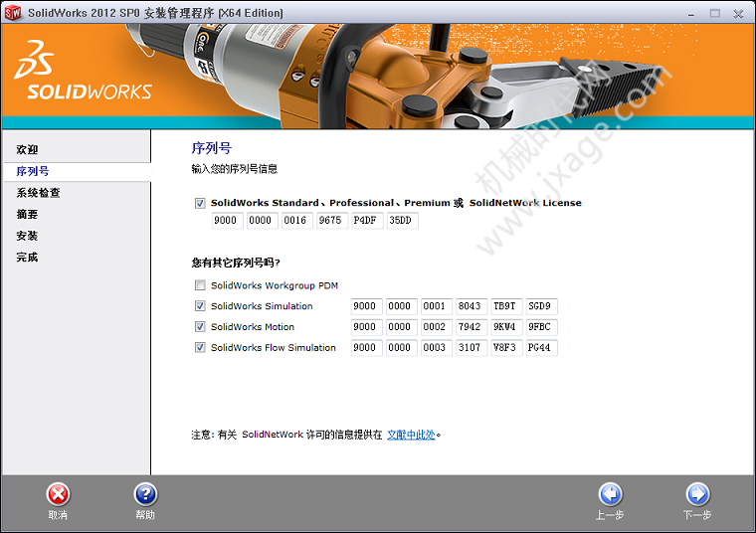Click Simulation serial field containing 8043

pos(472,306)
